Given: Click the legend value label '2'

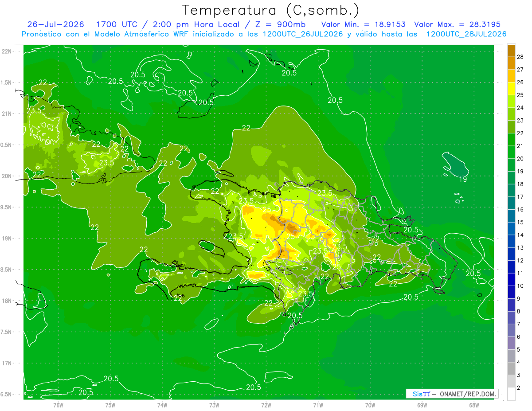Looking at the screenshot, I should coord(519,388).
